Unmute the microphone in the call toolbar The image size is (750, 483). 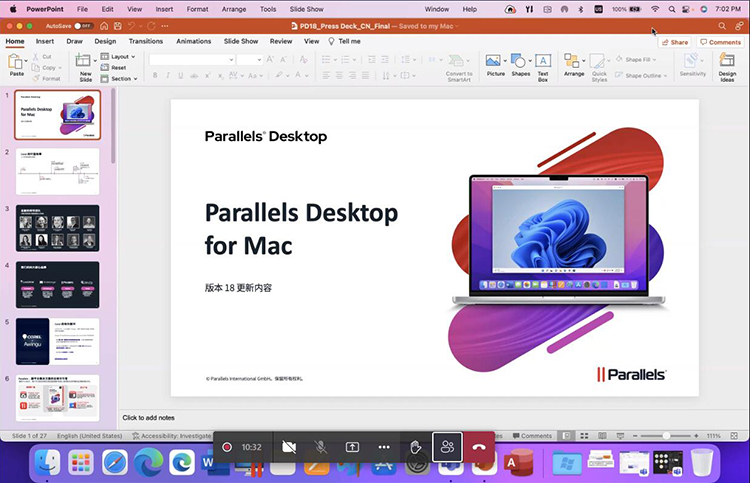pos(320,447)
